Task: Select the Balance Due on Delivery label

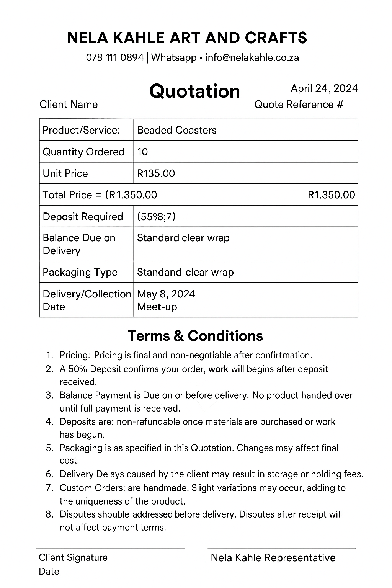Action: pyautogui.click(x=79, y=244)
